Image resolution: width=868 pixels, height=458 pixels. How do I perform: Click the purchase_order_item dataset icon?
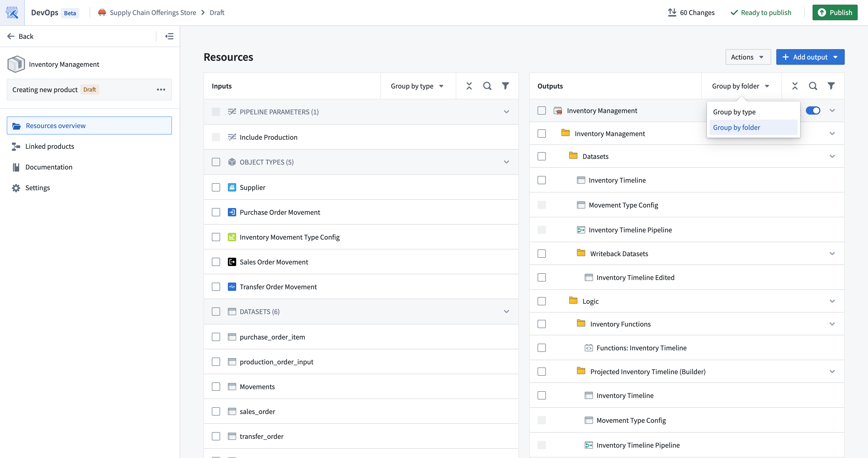[232, 337]
